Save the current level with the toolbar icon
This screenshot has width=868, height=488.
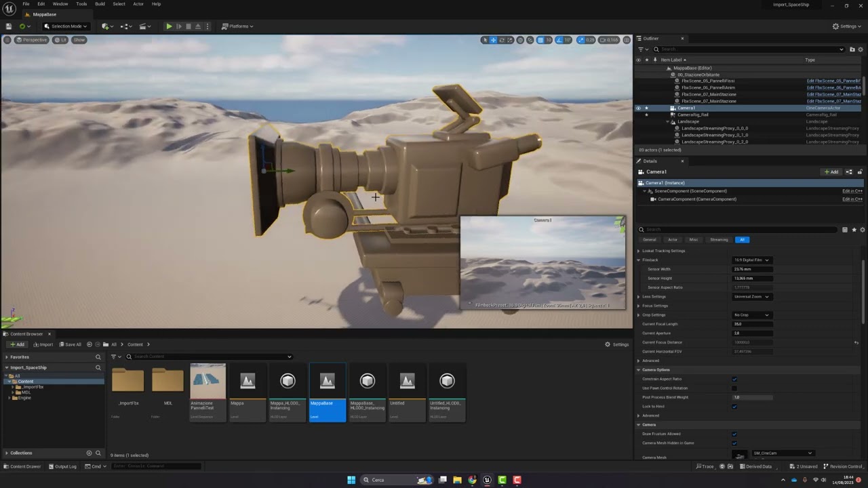pyautogui.click(x=9, y=26)
